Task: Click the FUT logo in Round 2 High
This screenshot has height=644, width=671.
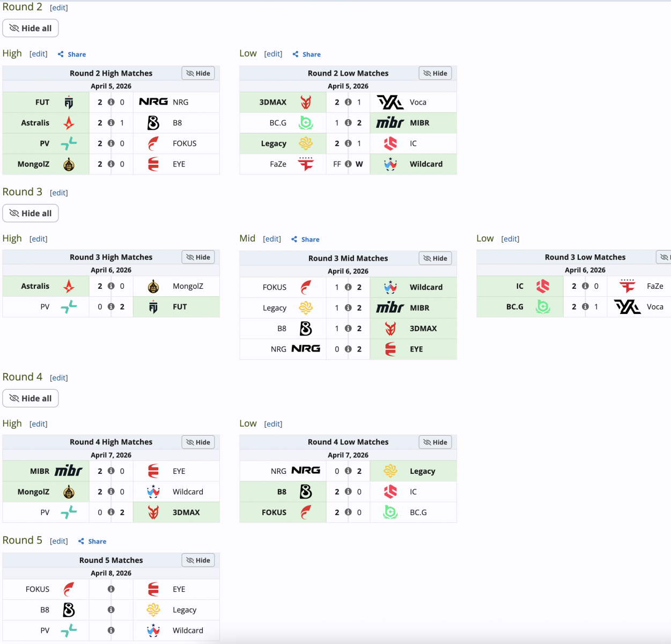Action: 69,103
